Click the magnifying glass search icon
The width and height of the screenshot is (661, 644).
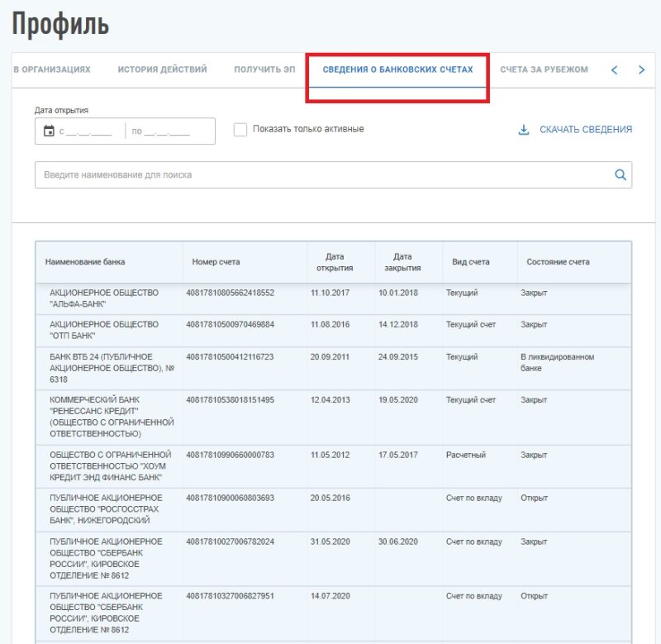click(621, 175)
